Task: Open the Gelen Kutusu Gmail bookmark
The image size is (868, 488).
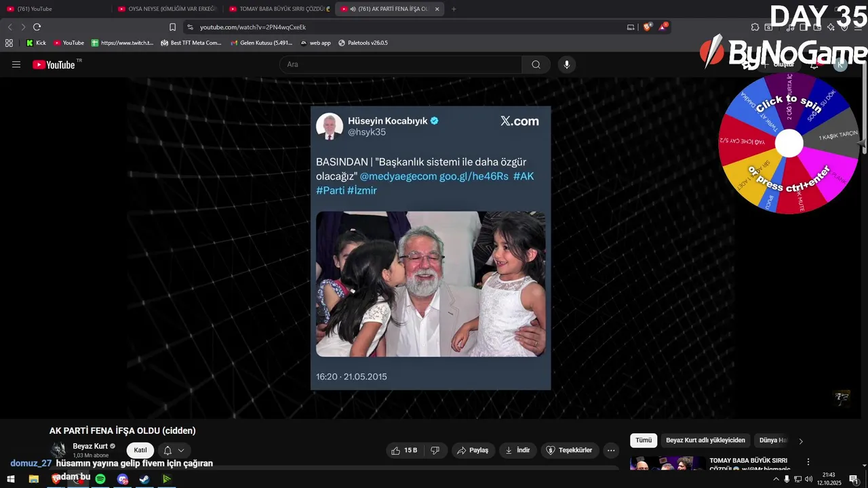Action: [261, 43]
